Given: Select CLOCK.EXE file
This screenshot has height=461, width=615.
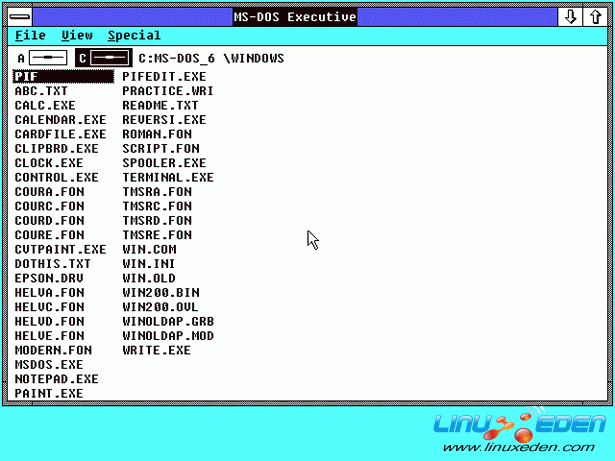Looking at the screenshot, I should [49, 163].
